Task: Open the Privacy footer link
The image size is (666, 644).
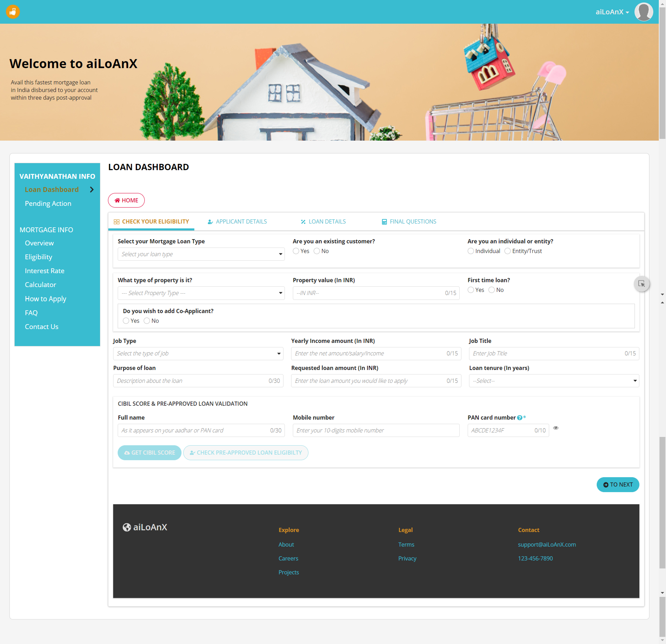Action: pyautogui.click(x=407, y=558)
